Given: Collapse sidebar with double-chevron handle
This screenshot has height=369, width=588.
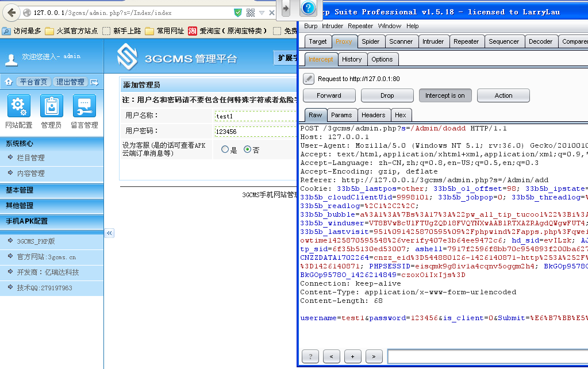Looking at the screenshot, I should 109,233.
